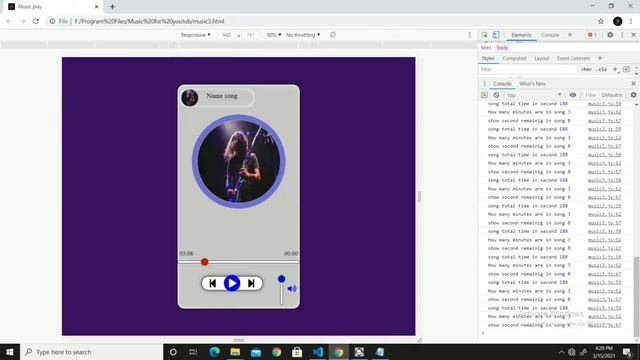The height and width of the screenshot is (360, 640).
Task: Open File Explorer from the taskbar
Action: click(235, 352)
